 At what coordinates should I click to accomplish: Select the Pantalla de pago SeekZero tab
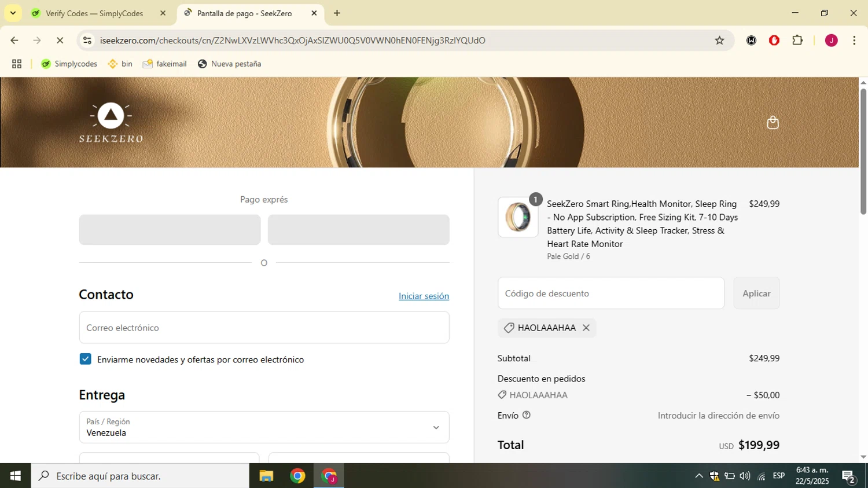coord(244,13)
